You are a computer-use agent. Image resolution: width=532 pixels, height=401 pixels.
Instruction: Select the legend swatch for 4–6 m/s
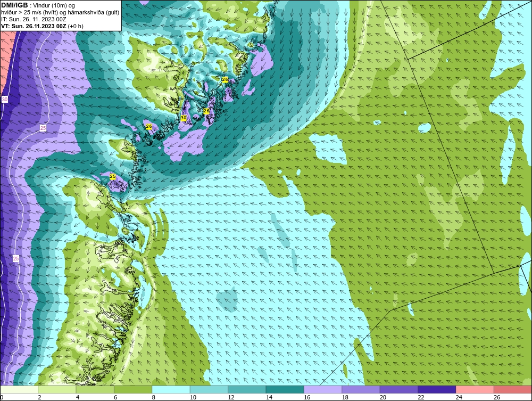95,389
